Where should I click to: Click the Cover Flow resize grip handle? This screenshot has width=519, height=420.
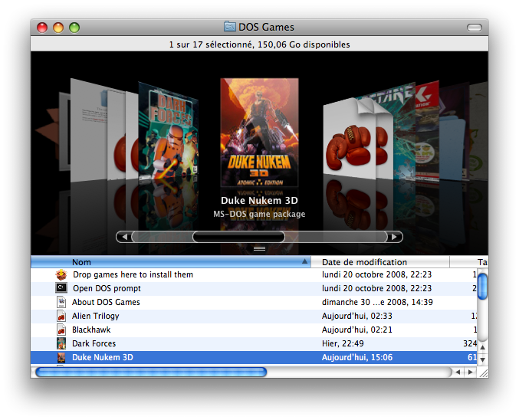(x=259, y=248)
